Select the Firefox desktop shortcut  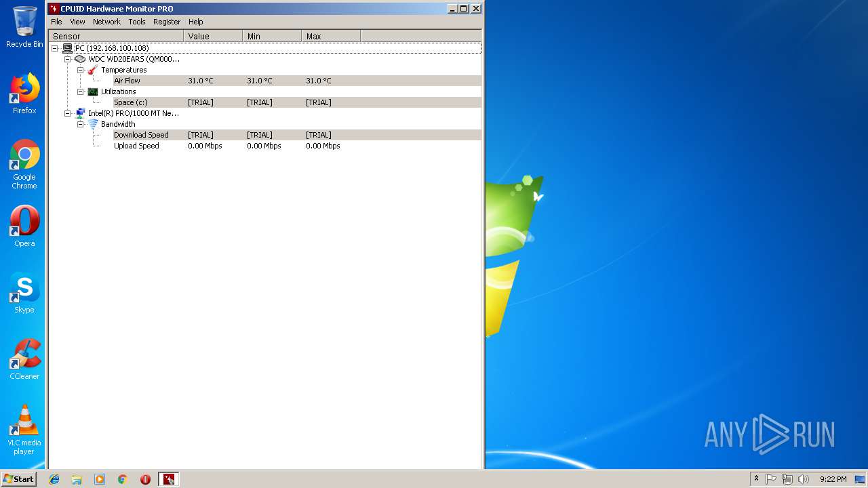point(24,94)
